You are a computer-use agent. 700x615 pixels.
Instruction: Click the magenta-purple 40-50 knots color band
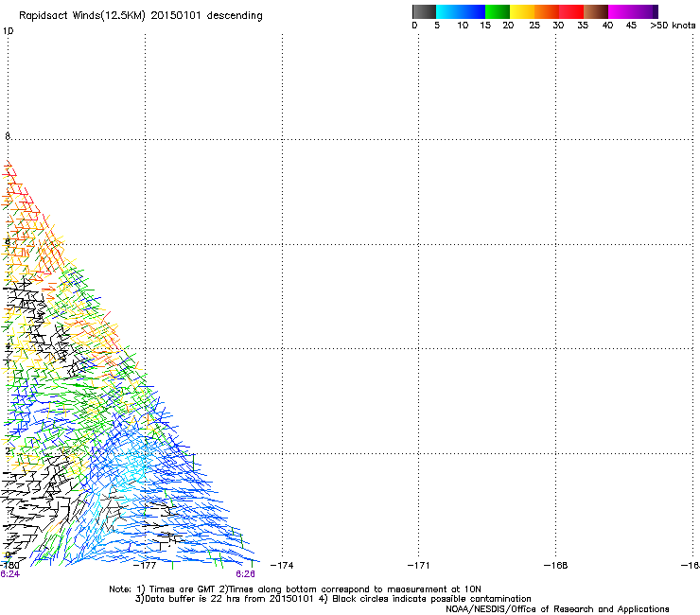633,11
